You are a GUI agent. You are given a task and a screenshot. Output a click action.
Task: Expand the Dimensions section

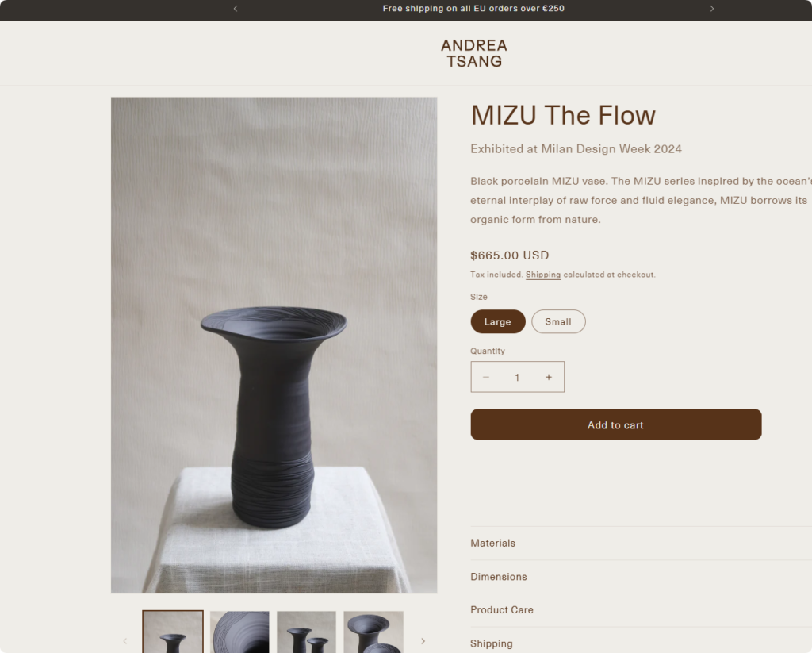[x=499, y=577]
